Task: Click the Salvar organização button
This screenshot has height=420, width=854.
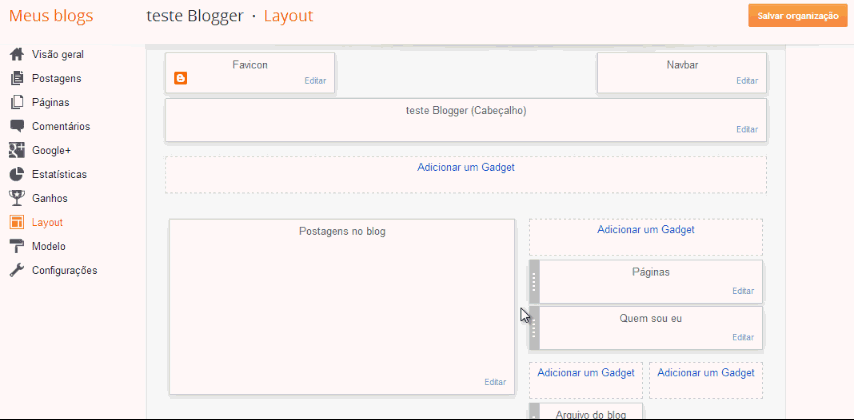Action: 798,16
